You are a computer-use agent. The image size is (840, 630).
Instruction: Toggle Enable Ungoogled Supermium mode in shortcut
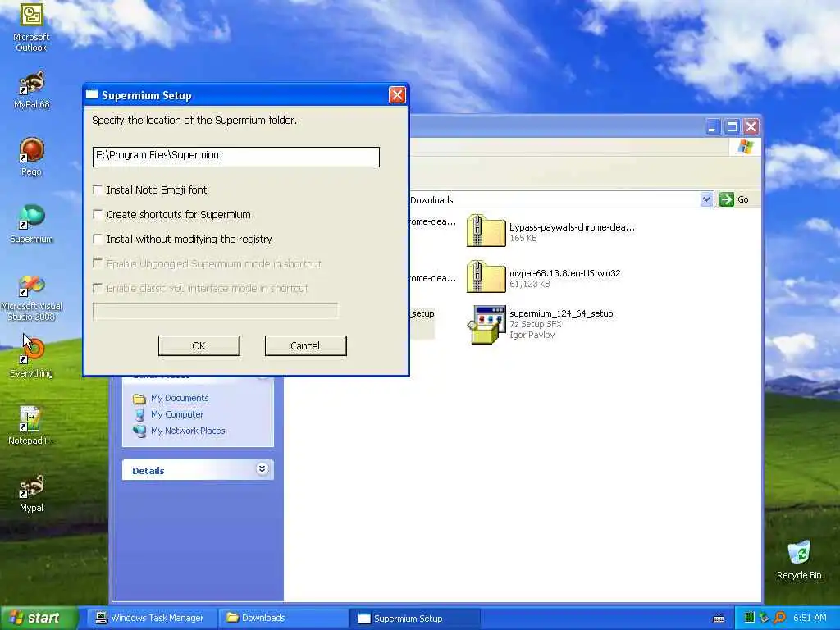[x=98, y=263]
